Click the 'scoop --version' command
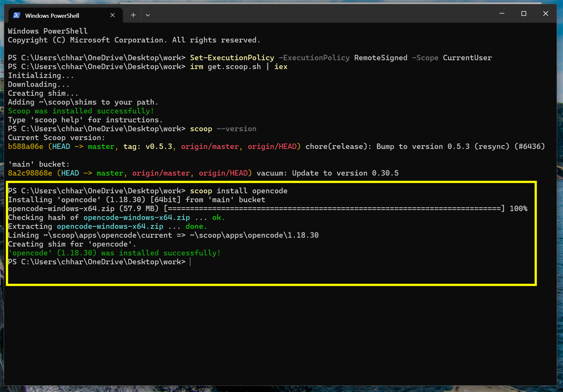 click(x=223, y=129)
